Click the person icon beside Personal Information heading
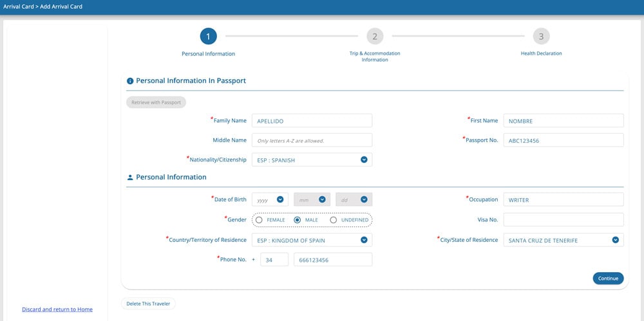Viewport: 644px width, 321px height. point(130,178)
